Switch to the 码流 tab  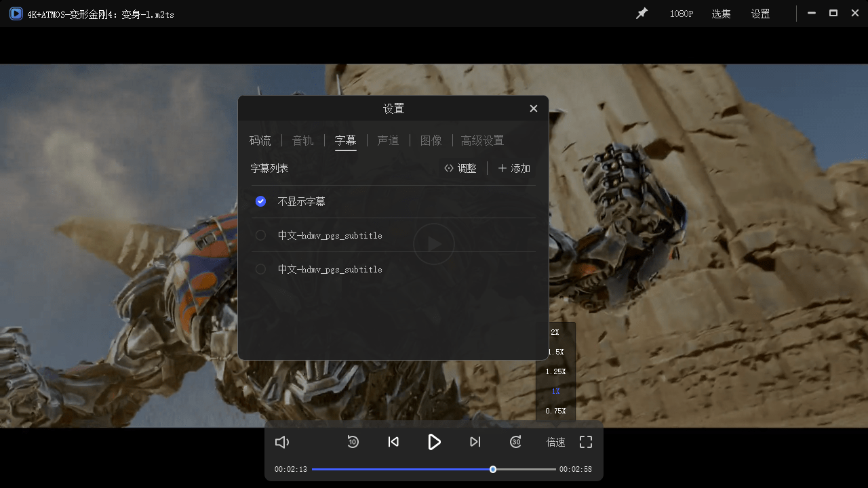click(x=260, y=140)
